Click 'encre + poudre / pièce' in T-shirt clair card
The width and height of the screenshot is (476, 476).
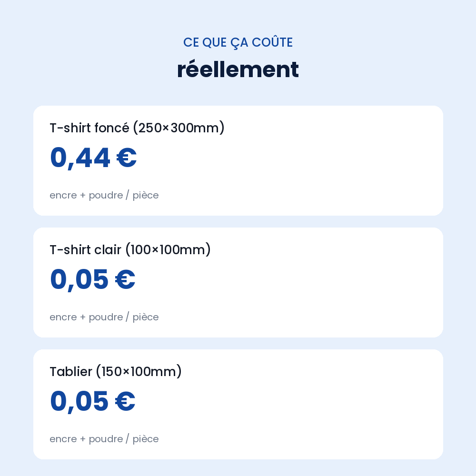pyautogui.click(x=104, y=317)
